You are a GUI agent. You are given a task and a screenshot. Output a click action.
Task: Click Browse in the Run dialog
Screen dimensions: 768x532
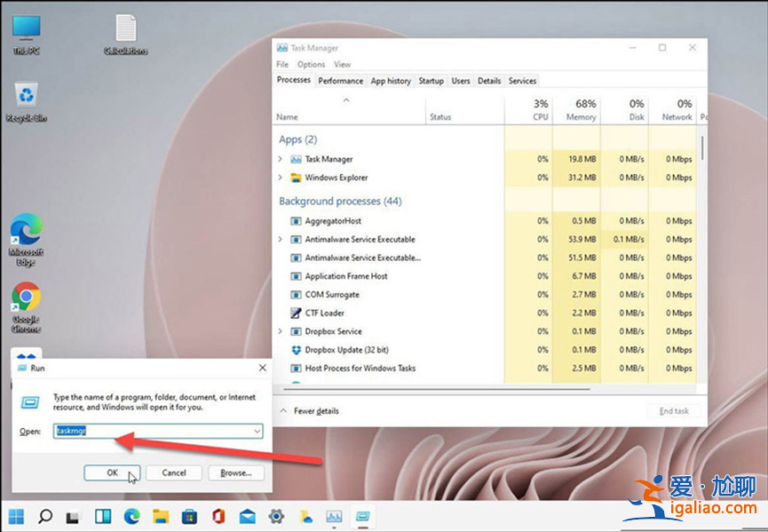[235, 472]
